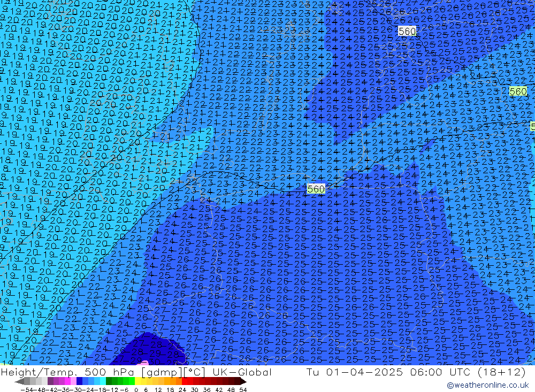Click the '-54' legend scale label
Image resolution: width=535 pixels, height=392 pixels.
(x=27, y=390)
